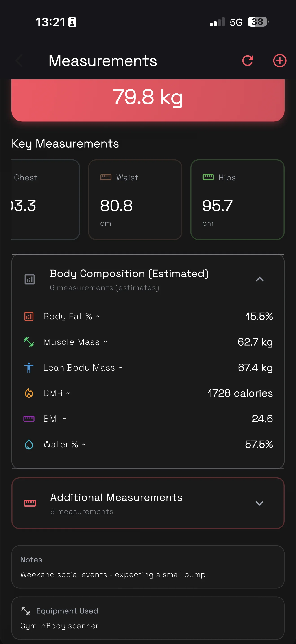This screenshot has width=296, height=644.
Task: Tap the Body Fat % chart icon
Action: point(29,316)
